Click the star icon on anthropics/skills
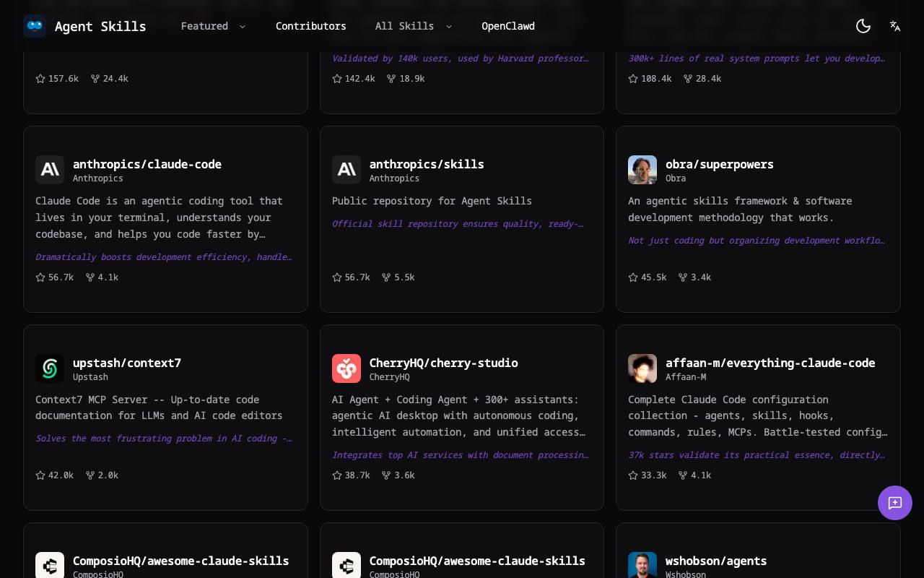 point(337,277)
